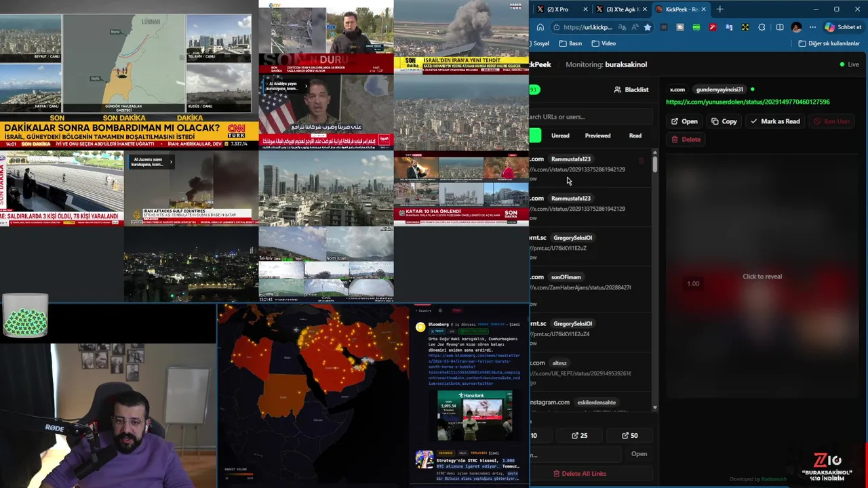The width and height of the screenshot is (868, 488).
Task: Click the read aloud icon in address bar
Action: tap(634, 27)
